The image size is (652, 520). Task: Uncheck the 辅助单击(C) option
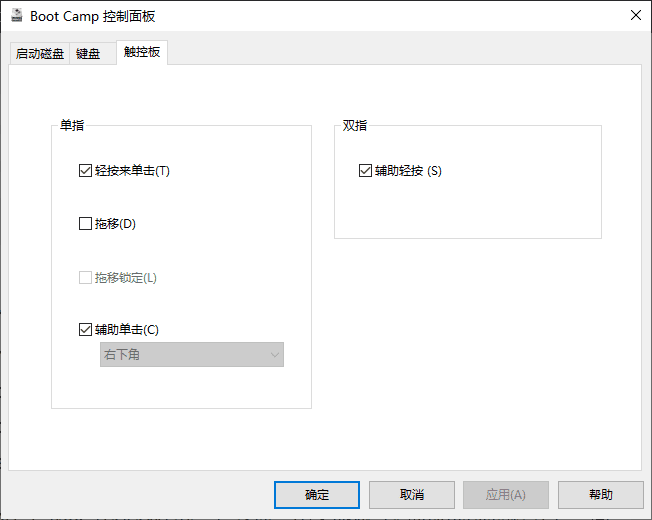pos(85,329)
